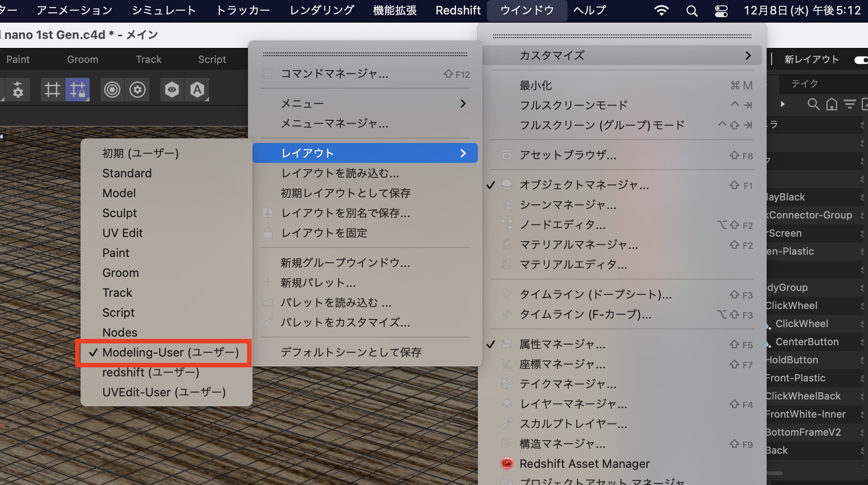Click the circled gear settings icon
This screenshot has height=485, width=868.
pos(138,90)
